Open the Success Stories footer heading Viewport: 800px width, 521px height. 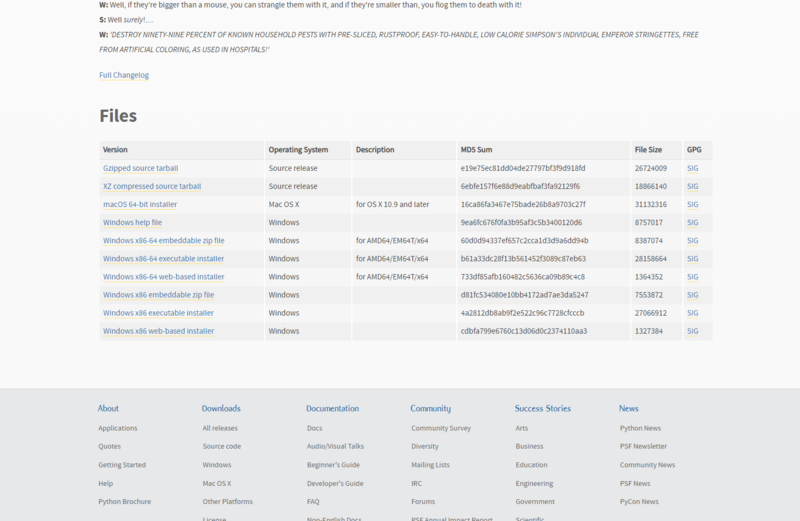pyautogui.click(x=542, y=408)
